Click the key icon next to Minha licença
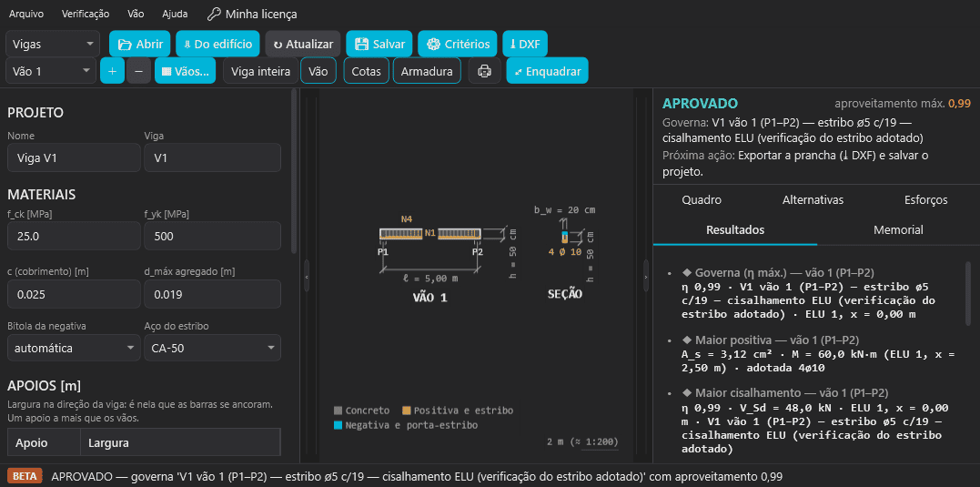This screenshot has height=487, width=980. coord(214,14)
